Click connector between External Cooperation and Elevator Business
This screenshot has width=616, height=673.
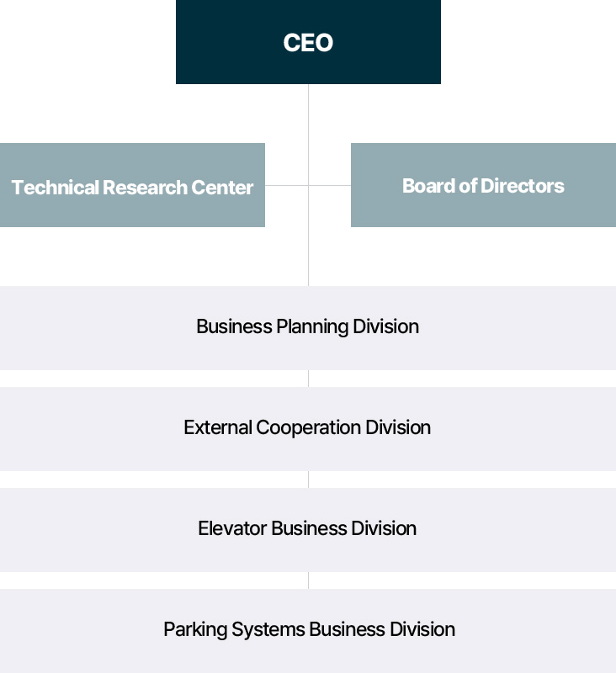coord(308,480)
